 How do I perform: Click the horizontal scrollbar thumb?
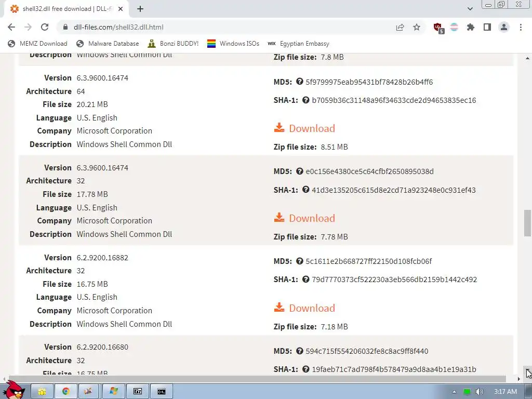[257, 379]
